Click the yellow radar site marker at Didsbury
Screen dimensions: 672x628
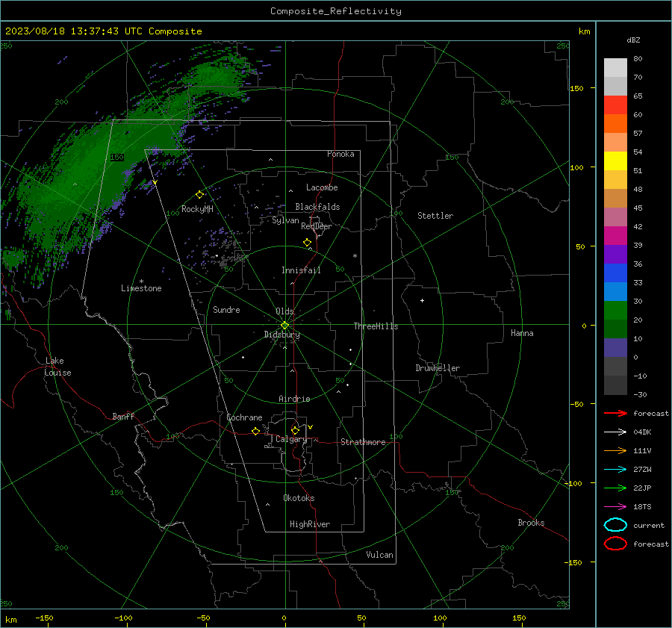[285, 325]
